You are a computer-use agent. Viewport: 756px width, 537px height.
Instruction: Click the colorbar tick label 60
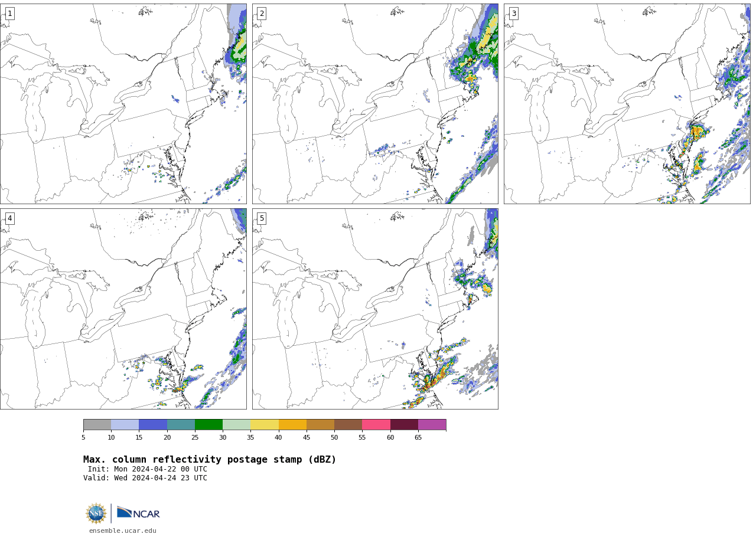coord(390,437)
